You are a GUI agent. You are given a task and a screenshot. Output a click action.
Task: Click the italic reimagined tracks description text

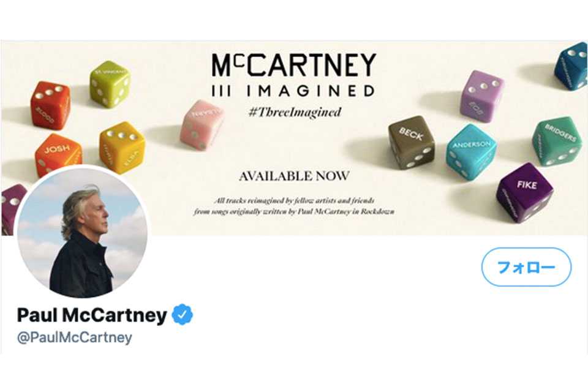pyautogui.click(x=294, y=206)
